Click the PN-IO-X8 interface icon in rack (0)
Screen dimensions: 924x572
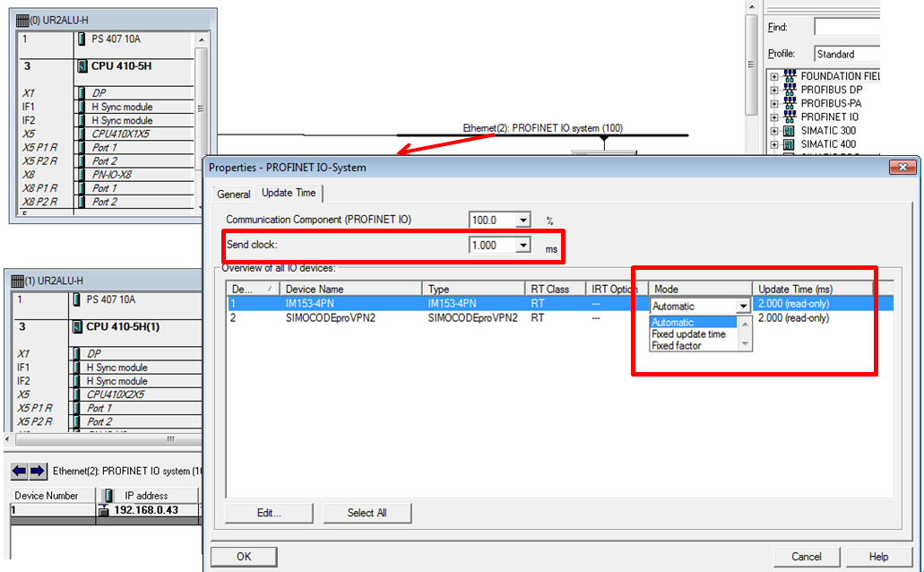82,175
